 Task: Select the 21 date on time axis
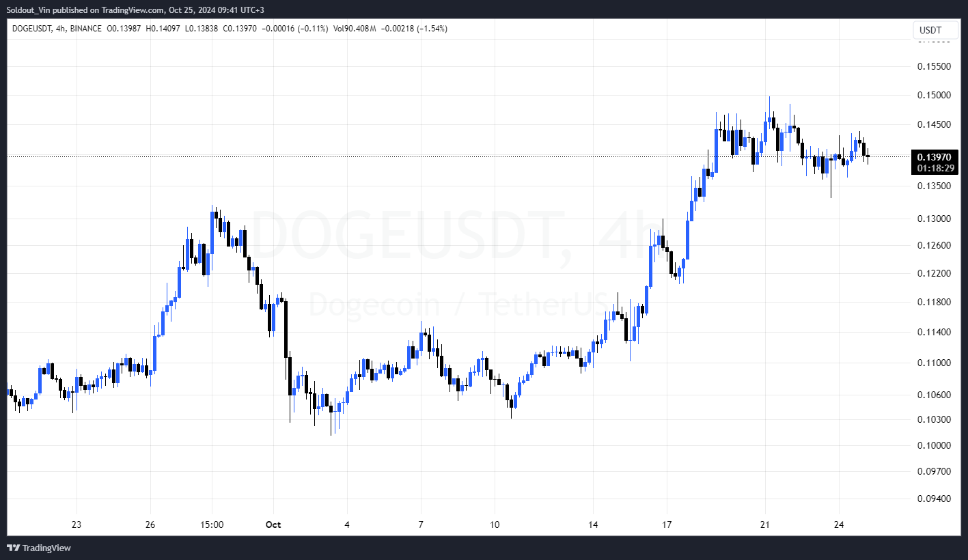[x=765, y=524]
